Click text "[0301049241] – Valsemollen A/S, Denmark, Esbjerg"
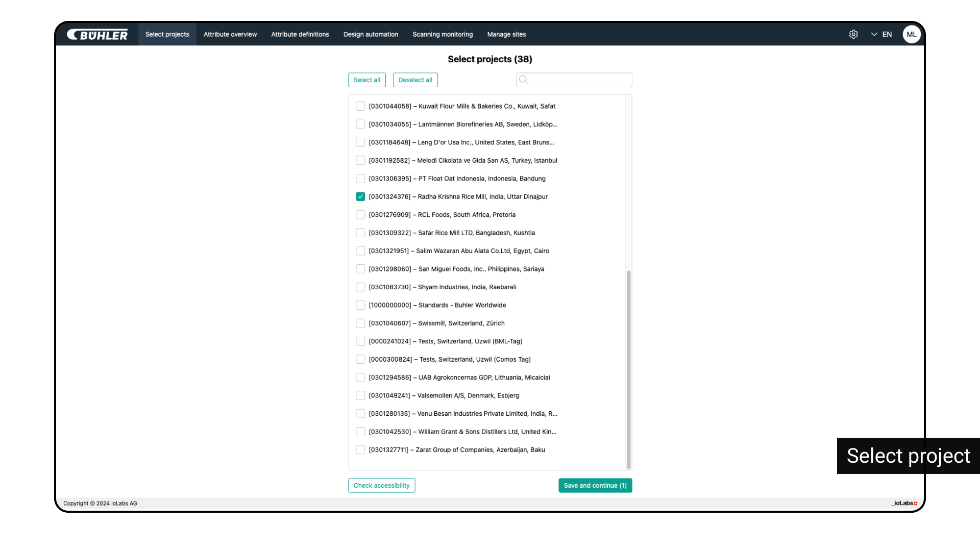 (444, 395)
